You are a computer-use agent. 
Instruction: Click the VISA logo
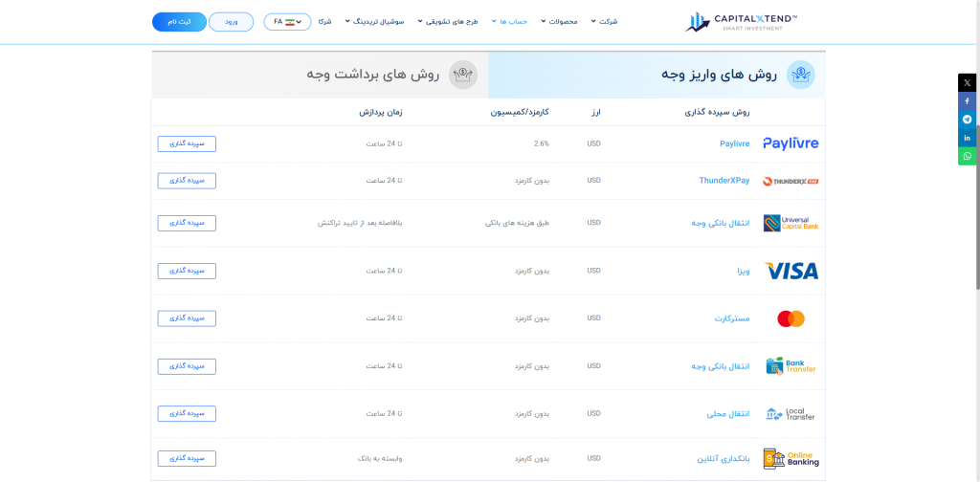(x=791, y=271)
